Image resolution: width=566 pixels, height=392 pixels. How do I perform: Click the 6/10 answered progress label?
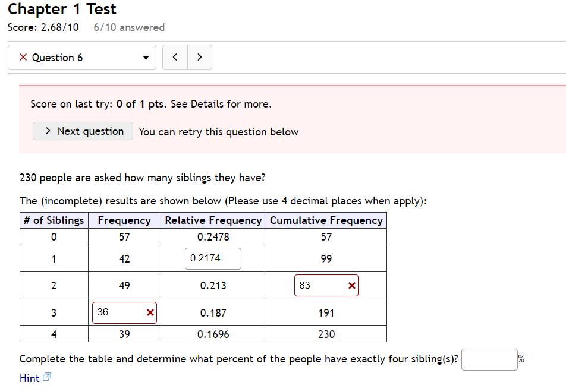[x=128, y=27]
